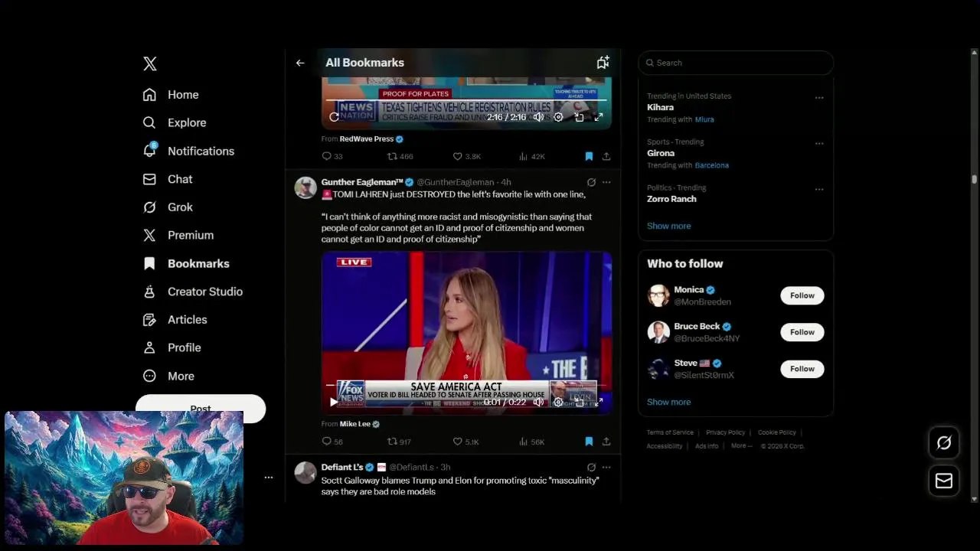Reply to the post with 56 replies

point(332,442)
